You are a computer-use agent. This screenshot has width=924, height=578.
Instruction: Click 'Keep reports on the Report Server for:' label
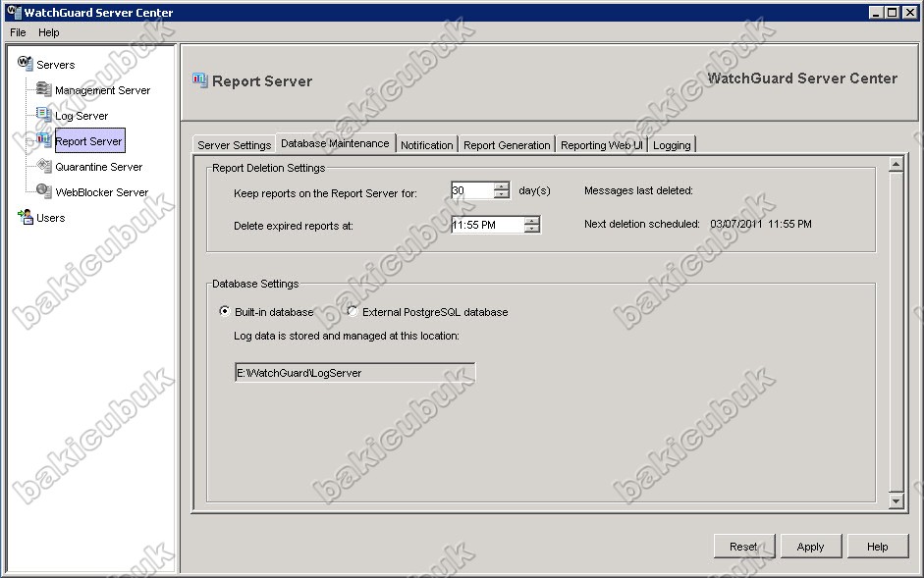[325, 193]
